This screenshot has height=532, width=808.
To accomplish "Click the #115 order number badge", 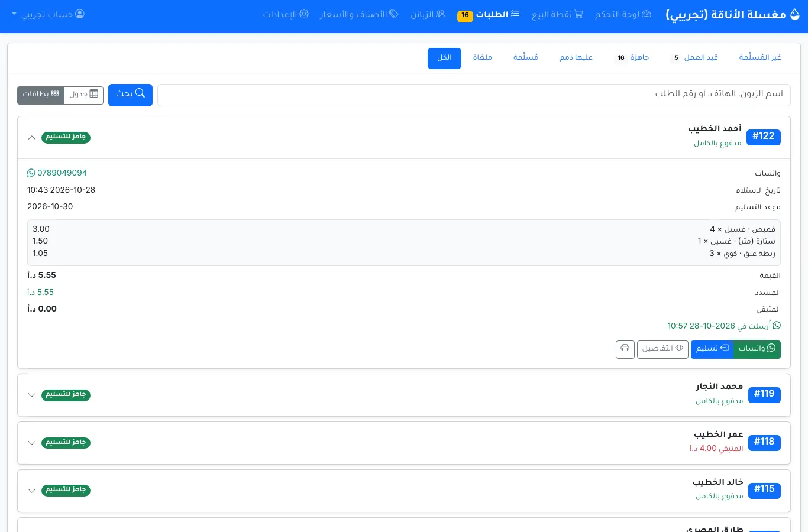I will [x=764, y=491].
